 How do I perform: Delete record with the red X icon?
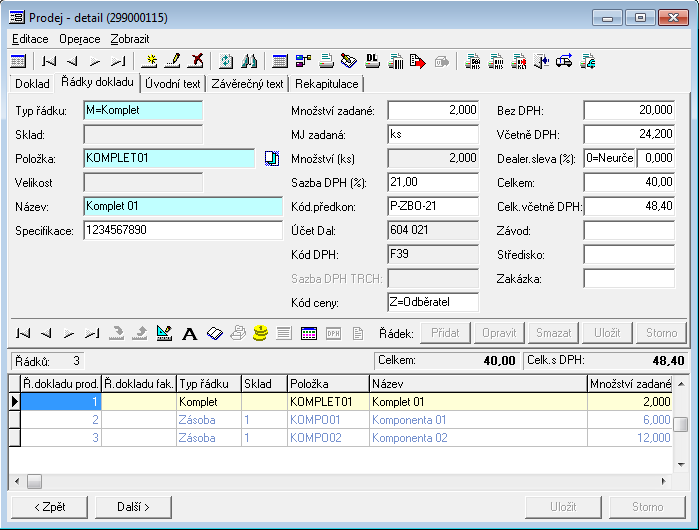coord(196,62)
